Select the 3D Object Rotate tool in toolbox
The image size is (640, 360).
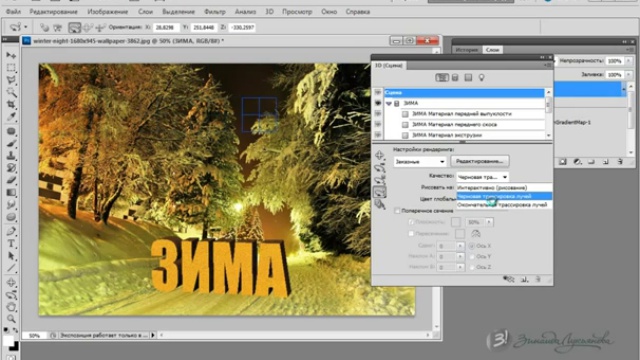click(x=11, y=282)
